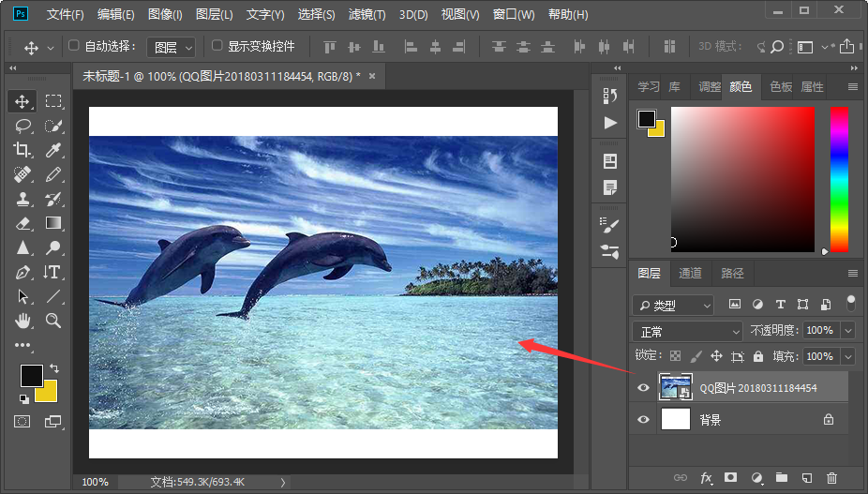Hide the QQ图片20180311184454 layer
Viewport: 868px width, 494px height.
[643, 388]
